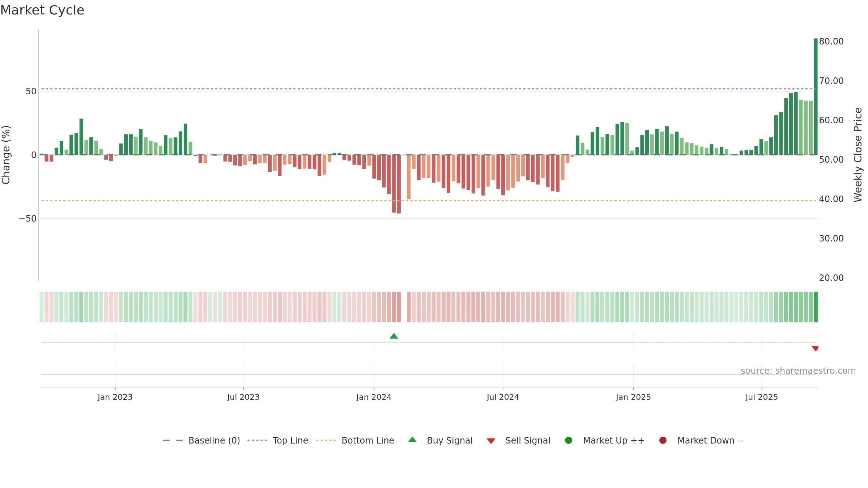This screenshot has width=868, height=488.
Task: Click the 30.00 price axis label
Action: tap(831, 239)
